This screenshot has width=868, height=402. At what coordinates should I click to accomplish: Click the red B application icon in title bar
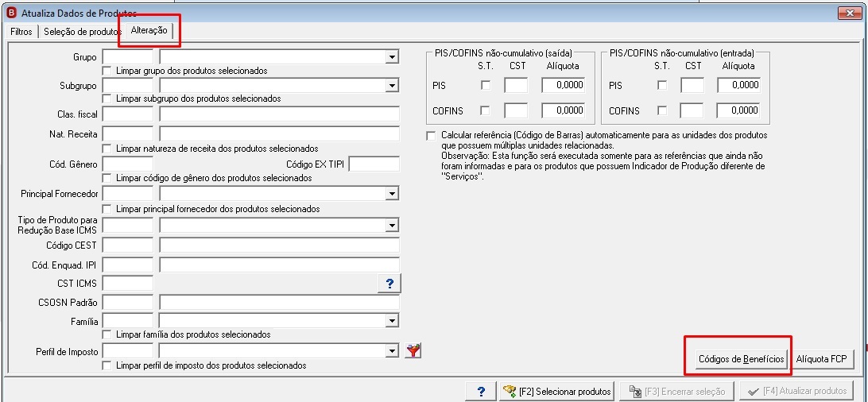click(10, 12)
